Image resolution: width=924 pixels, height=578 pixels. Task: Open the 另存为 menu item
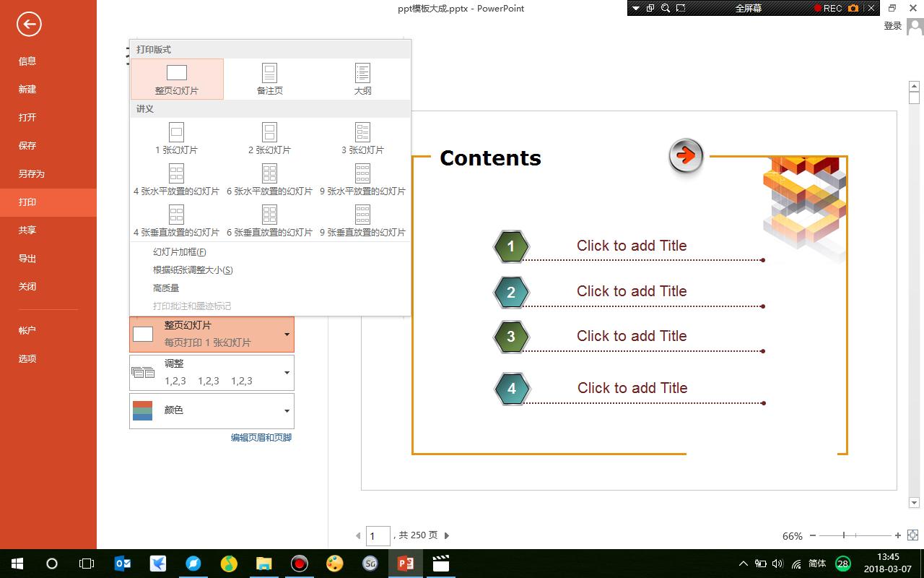pyautogui.click(x=27, y=173)
